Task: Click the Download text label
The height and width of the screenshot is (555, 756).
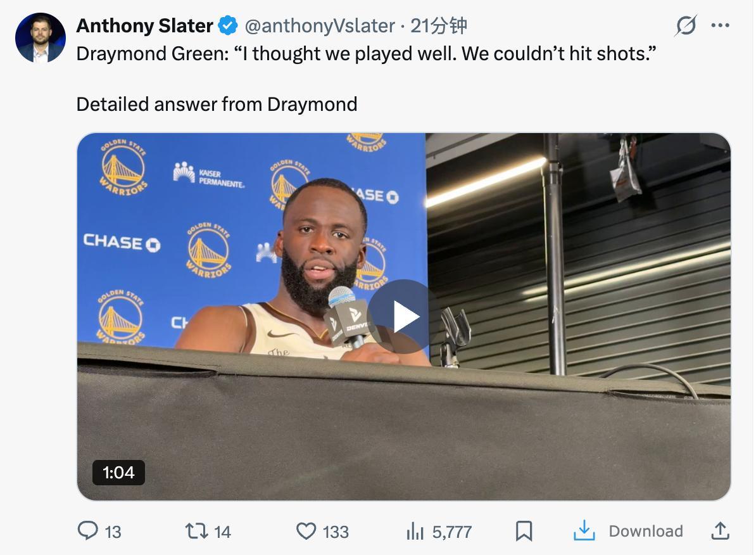Action: pos(646,531)
